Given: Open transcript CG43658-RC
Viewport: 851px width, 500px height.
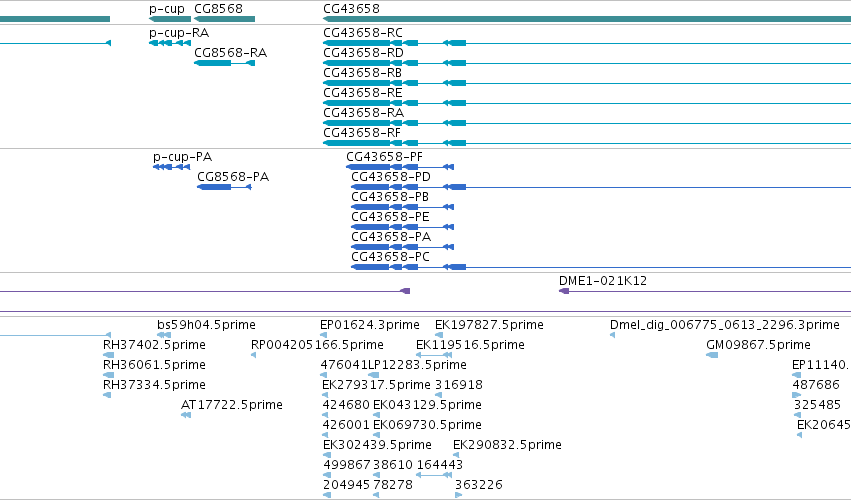Looking at the screenshot, I should [363, 33].
